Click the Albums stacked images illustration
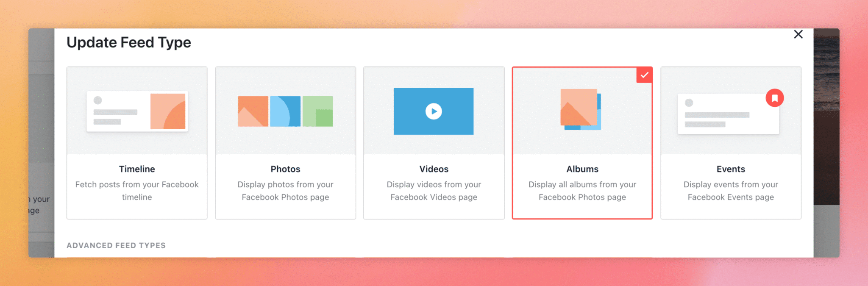Viewport: 868px width, 286px height. (x=581, y=109)
